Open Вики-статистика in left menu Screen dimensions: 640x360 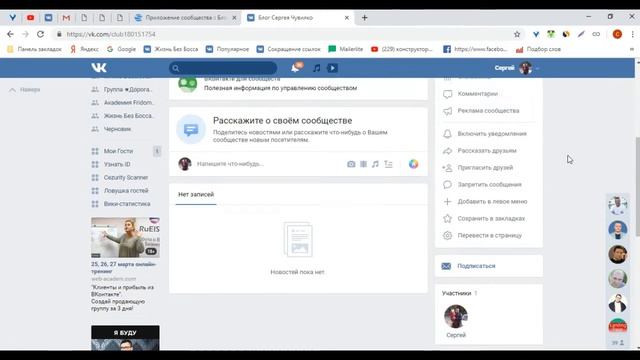pyautogui.click(x=127, y=204)
